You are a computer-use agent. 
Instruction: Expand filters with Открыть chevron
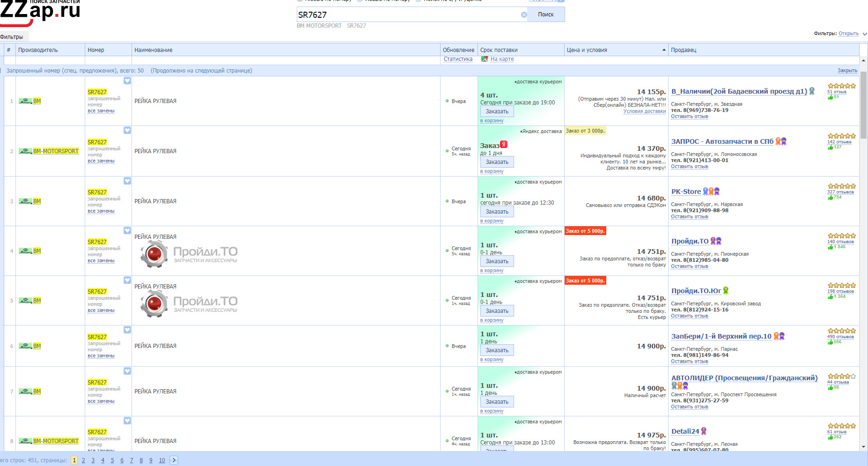[x=865, y=34]
